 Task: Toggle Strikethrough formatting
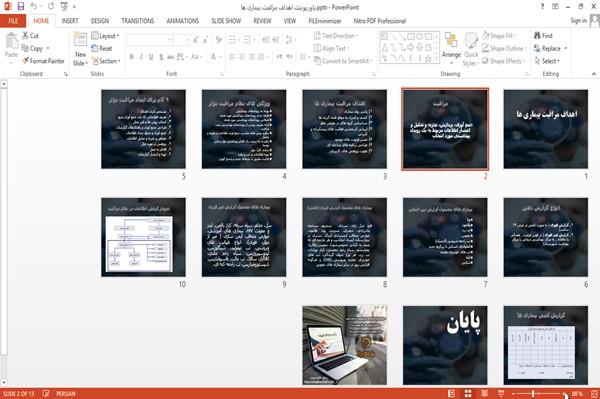coord(171,57)
